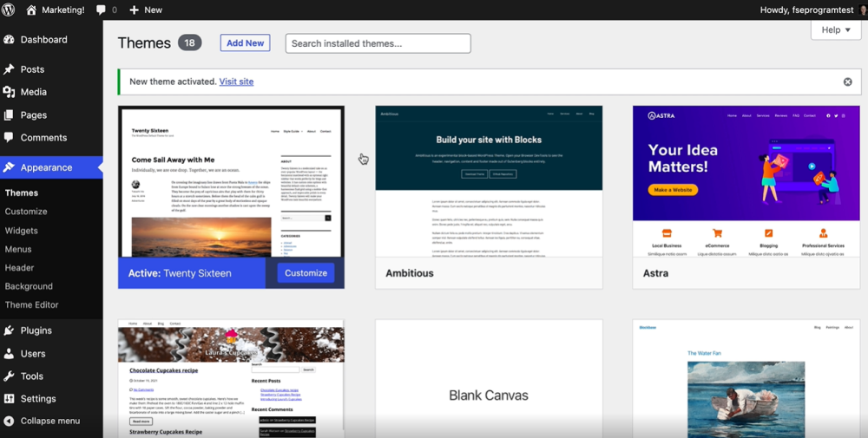Open the Twenty Sixteen theme screenshot
This screenshot has width=868, height=438.
(x=232, y=182)
